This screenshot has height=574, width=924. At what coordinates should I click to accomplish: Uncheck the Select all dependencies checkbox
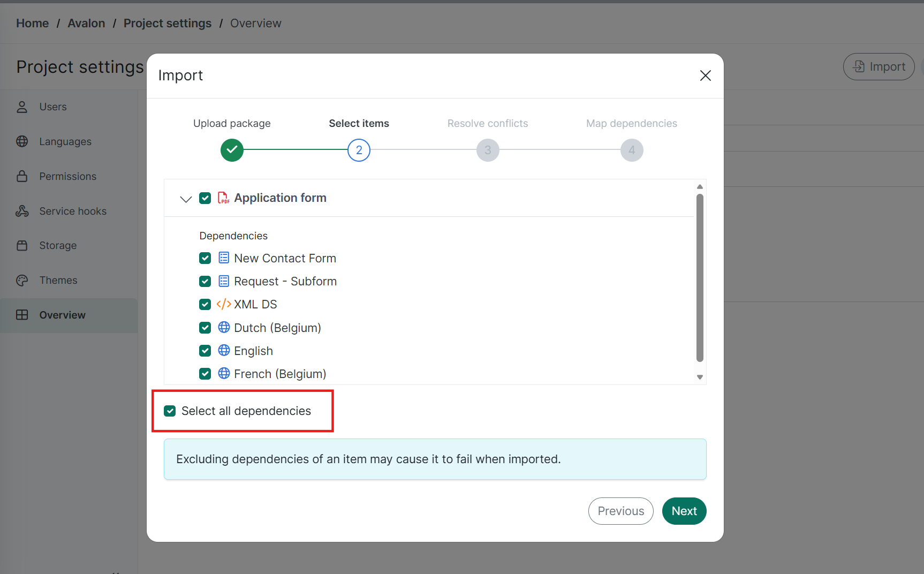[170, 411]
